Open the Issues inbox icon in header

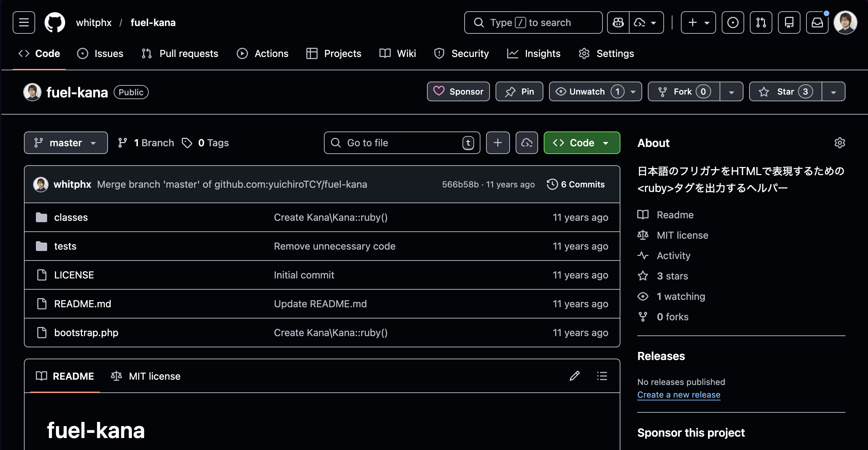[733, 22]
